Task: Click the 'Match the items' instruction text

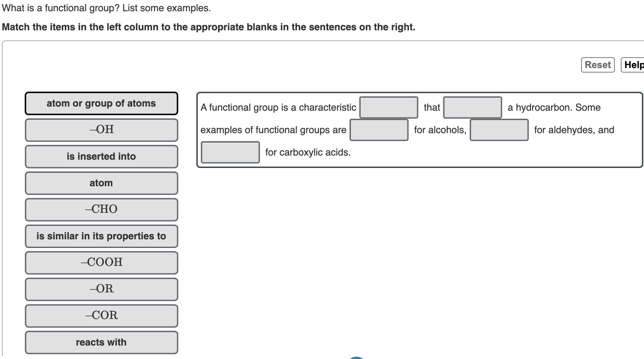Action: pyautogui.click(x=209, y=27)
